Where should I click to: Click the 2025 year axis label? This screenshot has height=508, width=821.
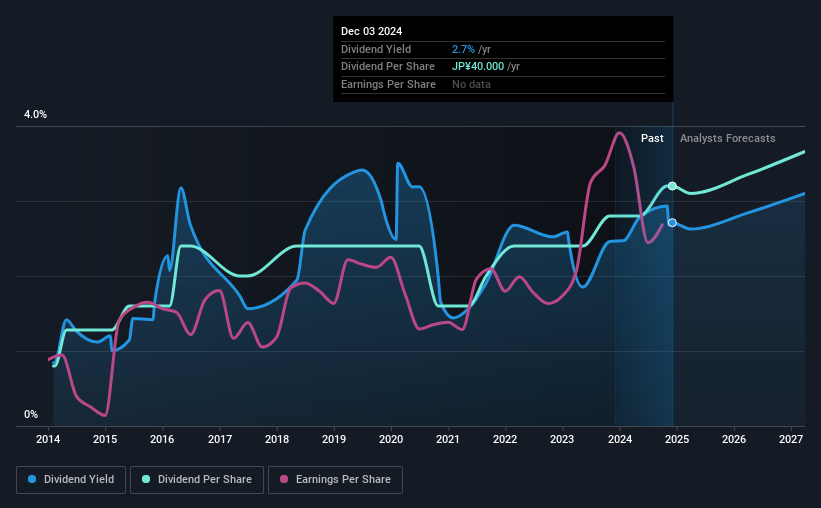coord(676,439)
